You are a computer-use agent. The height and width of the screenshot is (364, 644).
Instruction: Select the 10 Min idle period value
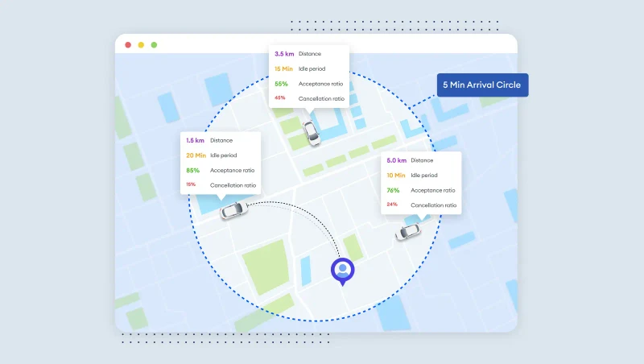pos(397,175)
